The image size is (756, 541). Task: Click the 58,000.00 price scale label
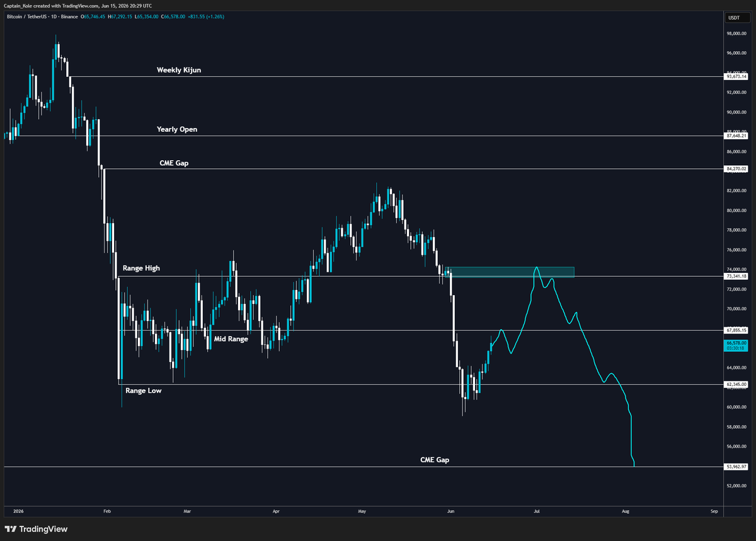point(737,427)
